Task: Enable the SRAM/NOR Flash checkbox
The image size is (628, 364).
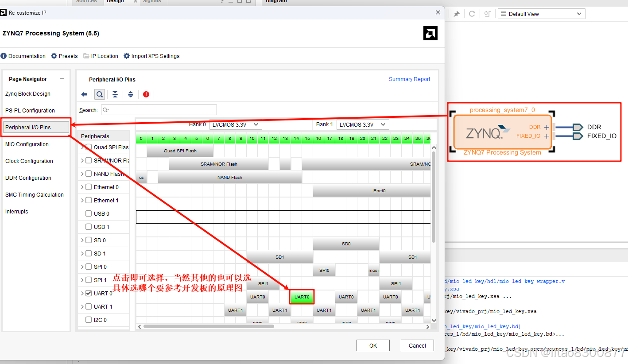Action: point(89,160)
